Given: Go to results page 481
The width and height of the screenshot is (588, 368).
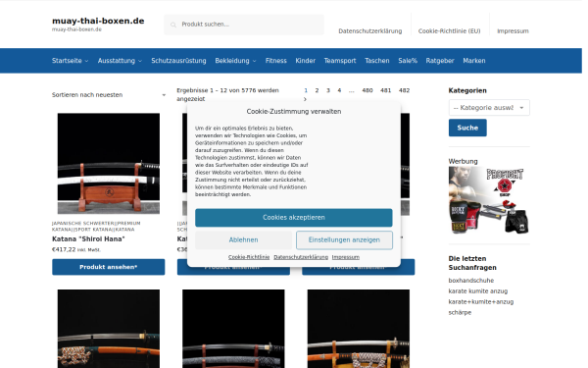Looking at the screenshot, I should pyautogui.click(x=385, y=90).
